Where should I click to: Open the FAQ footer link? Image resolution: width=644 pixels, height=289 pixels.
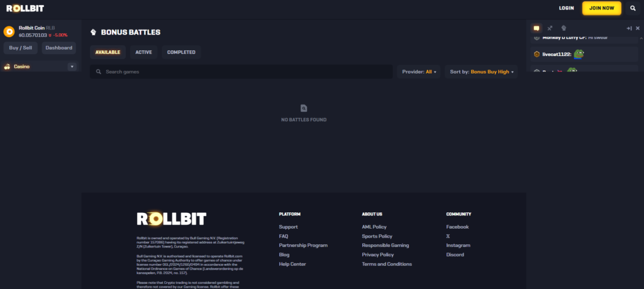point(284,236)
